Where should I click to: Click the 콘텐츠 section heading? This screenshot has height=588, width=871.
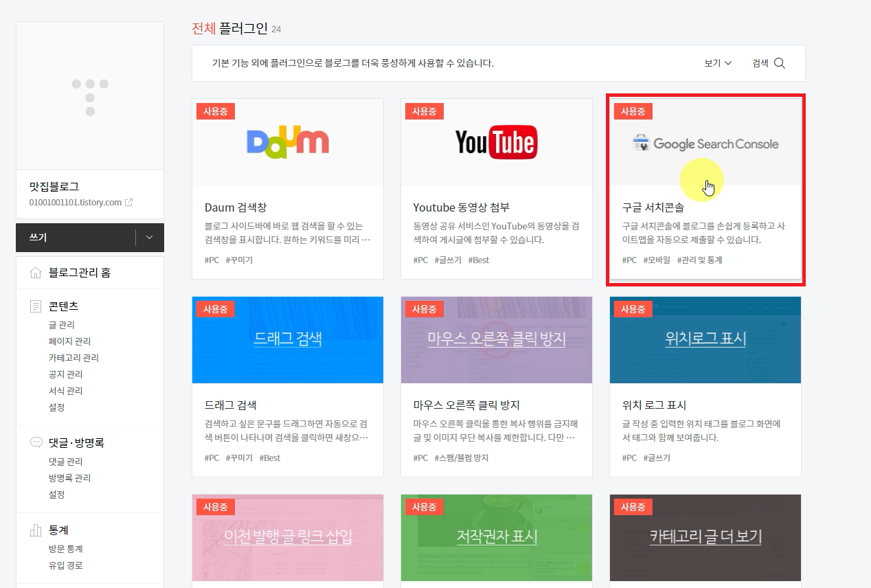pos(63,306)
